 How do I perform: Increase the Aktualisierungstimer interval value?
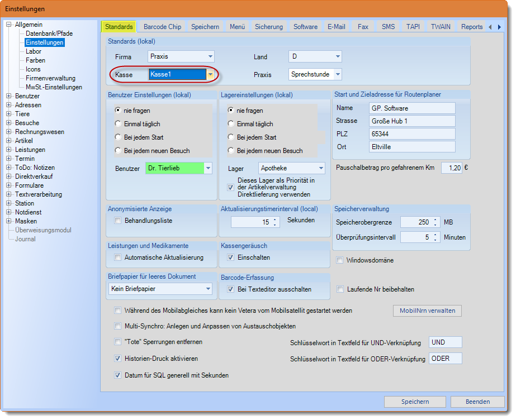point(274,219)
